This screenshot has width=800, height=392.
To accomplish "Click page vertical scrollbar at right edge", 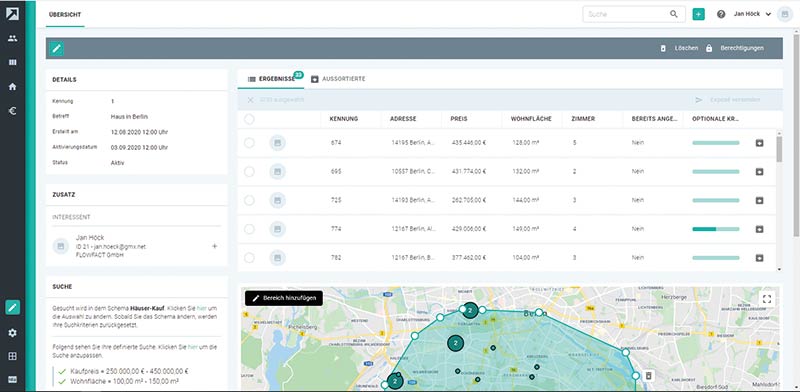I will click(x=796, y=135).
